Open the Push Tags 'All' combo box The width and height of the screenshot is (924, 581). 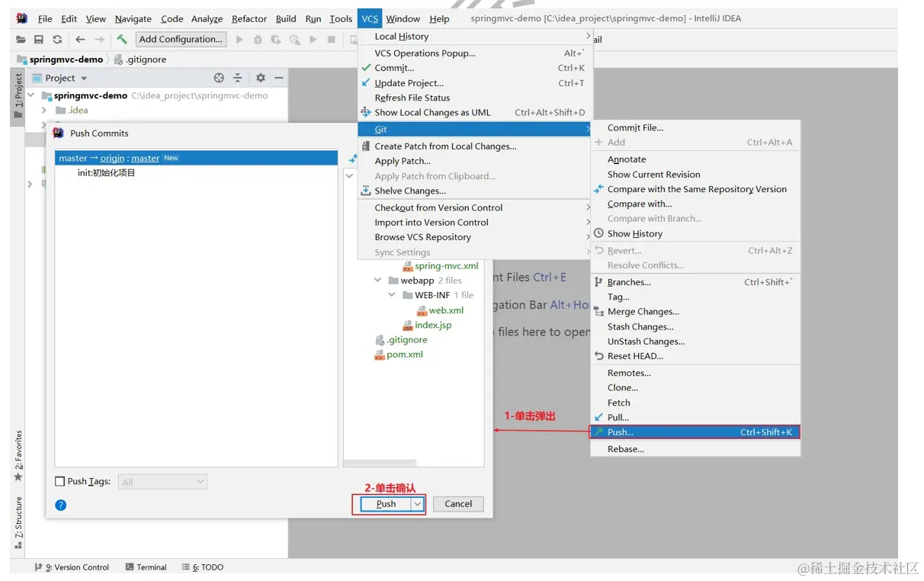click(x=163, y=482)
